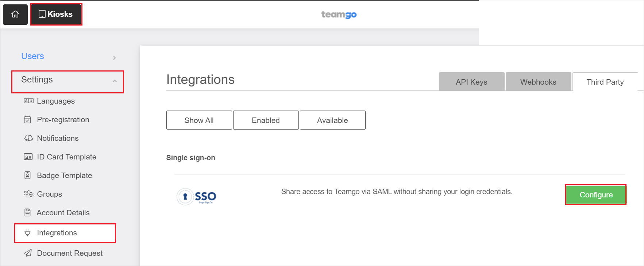Image resolution: width=644 pixels, height=266 pixels.
Task: Filter by Available integrations
Action: tap(332, 120)
